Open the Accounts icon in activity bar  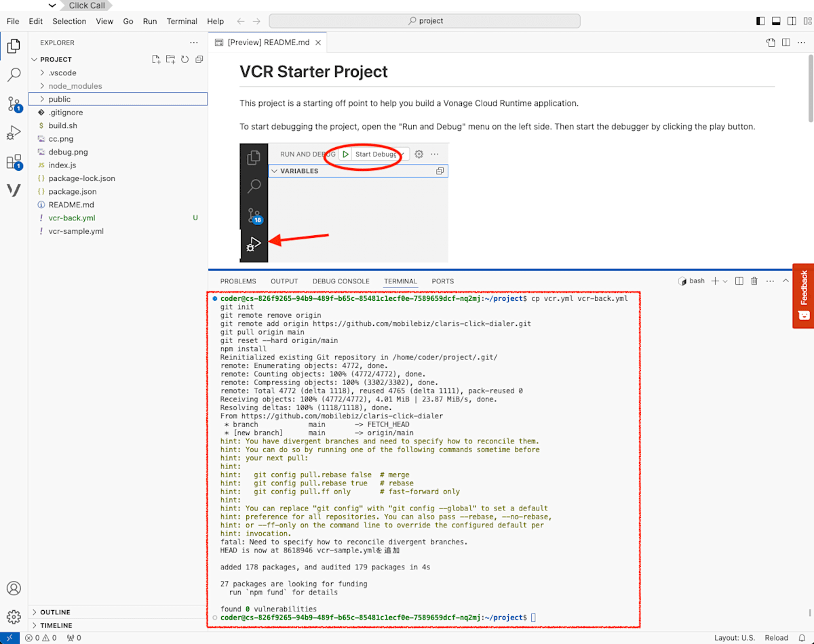point(14,588)
